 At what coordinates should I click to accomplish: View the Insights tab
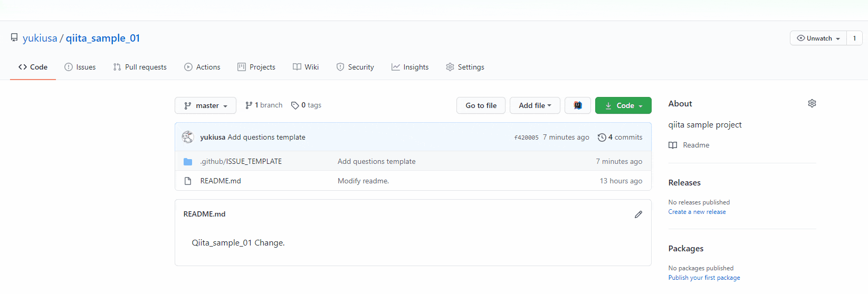coord(410,67)
